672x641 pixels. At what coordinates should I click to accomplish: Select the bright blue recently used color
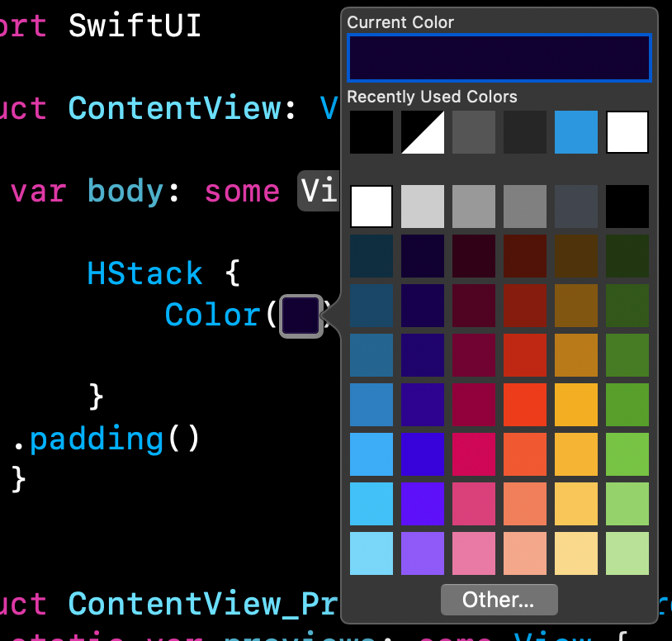click(x=575, y=131)
